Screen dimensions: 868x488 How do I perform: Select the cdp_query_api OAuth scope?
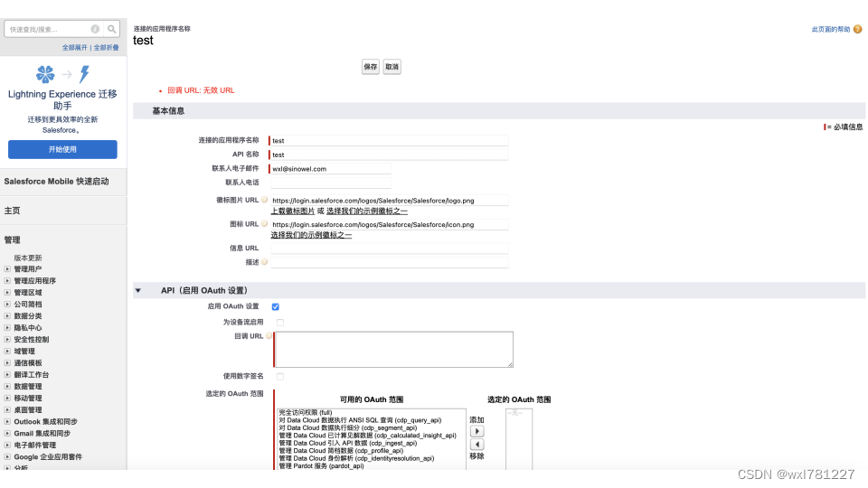(360, 420)
